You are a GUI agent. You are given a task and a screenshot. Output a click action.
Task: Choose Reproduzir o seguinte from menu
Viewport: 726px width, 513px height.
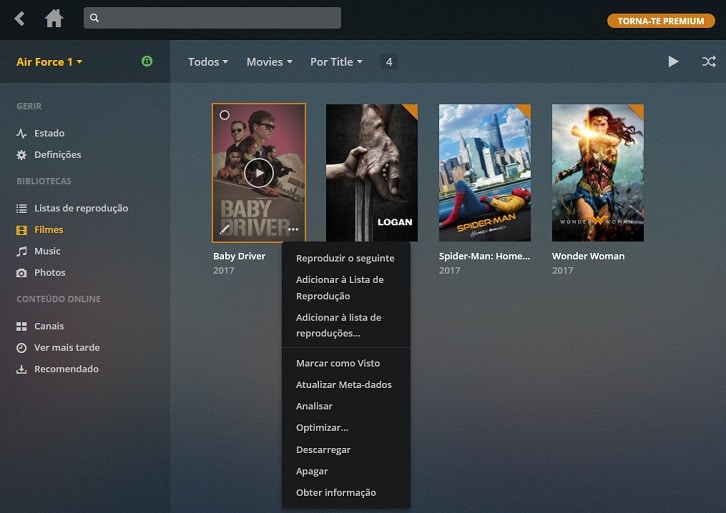pyautogui.click(x=345, y=258)
